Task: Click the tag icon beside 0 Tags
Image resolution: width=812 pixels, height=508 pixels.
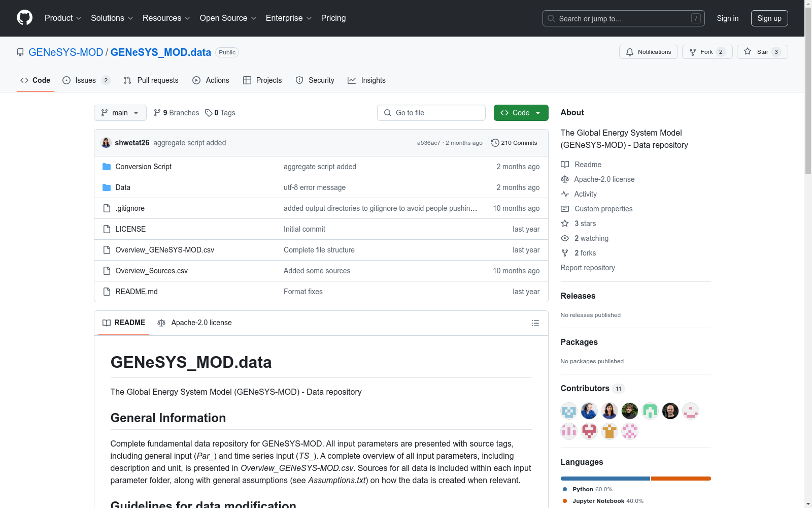Action: [x=209, y=113]
